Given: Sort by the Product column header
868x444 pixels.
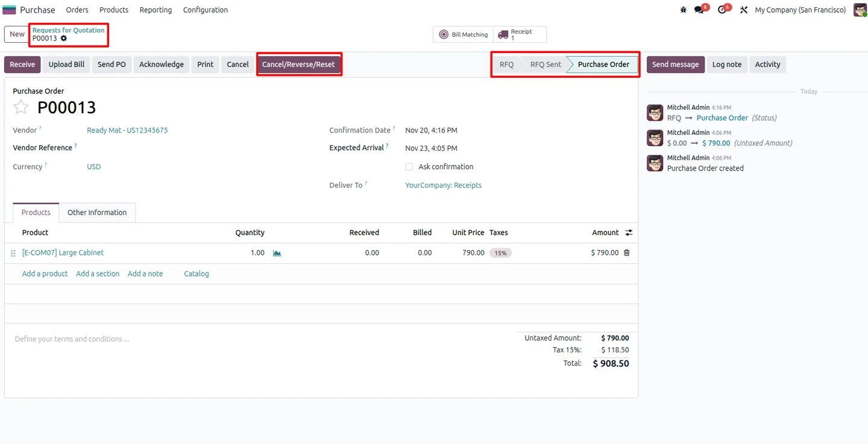Looking at the screenshot, I should 35,233.
